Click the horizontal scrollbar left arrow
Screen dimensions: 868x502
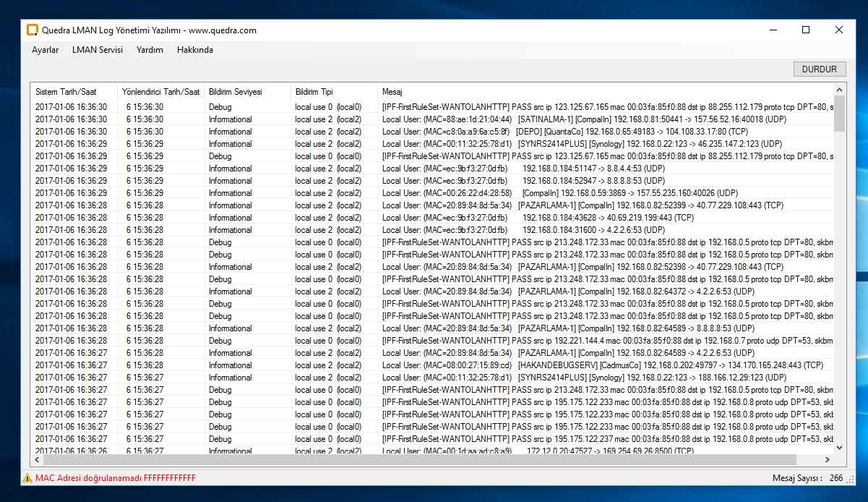click(x=37, y=459)
